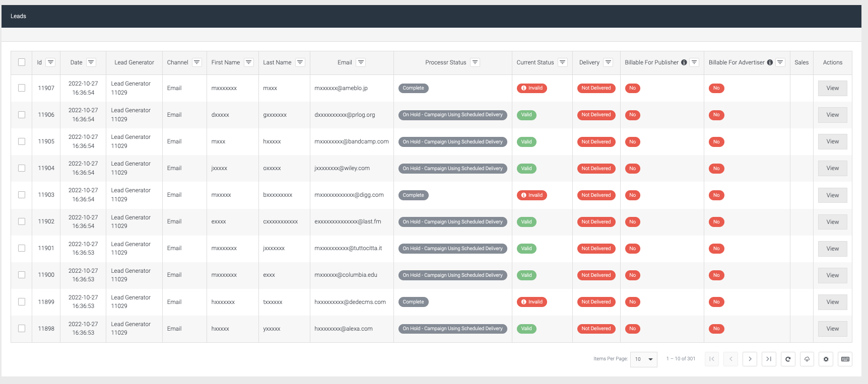Jump to the last page of leads
Image resolution: width=868 pixels, height=384 pixels.
click(769, 359)
